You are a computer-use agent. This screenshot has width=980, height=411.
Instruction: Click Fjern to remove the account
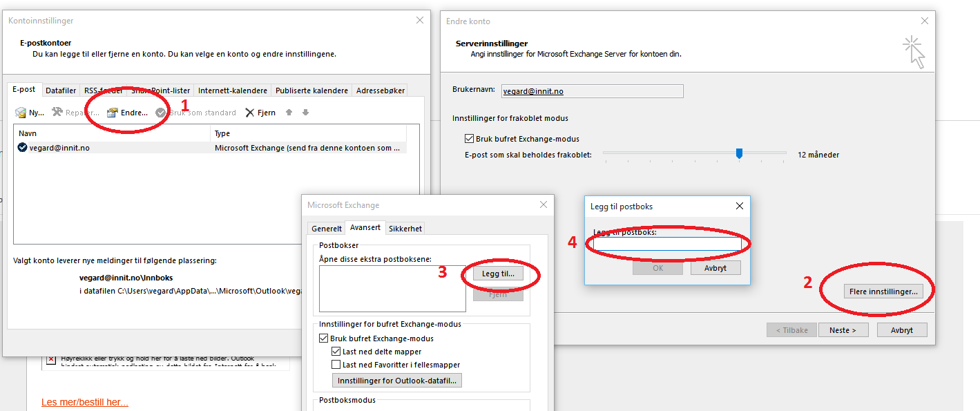coord(260,113)
